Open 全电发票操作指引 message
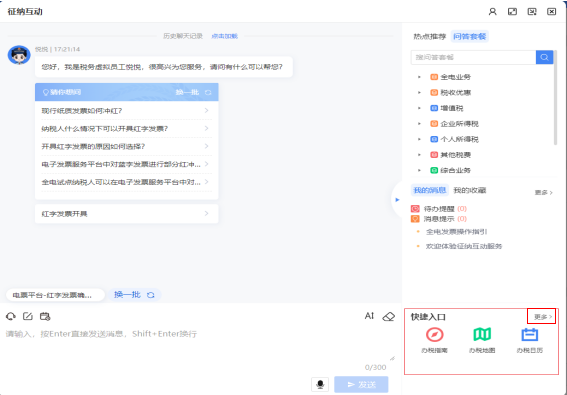The image size is (567, 395). [x=456, y=232]
